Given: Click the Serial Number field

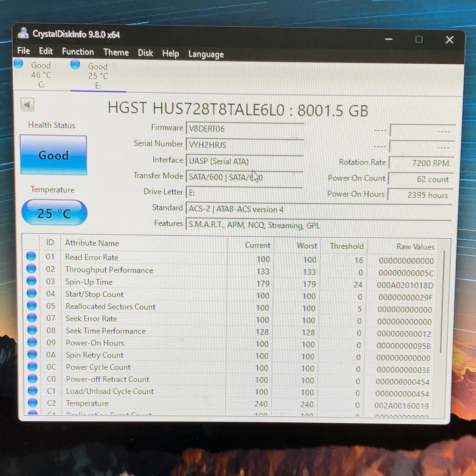Looking at the screenshot, I should tap(245, 145).
